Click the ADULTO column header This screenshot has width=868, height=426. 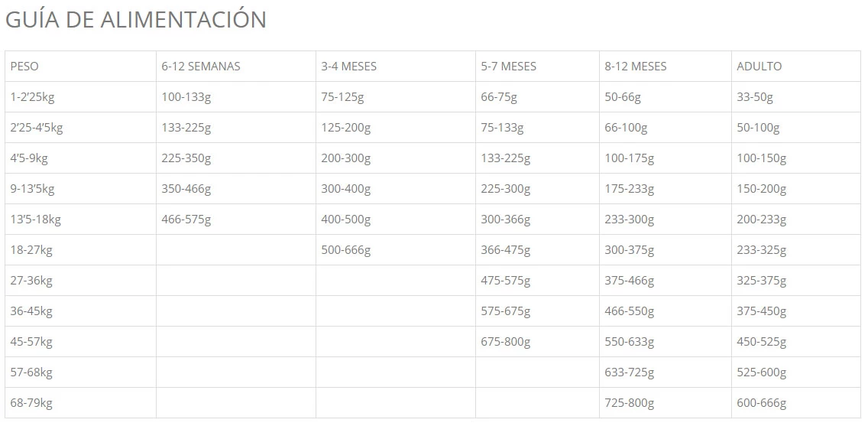tap(759, 67)
